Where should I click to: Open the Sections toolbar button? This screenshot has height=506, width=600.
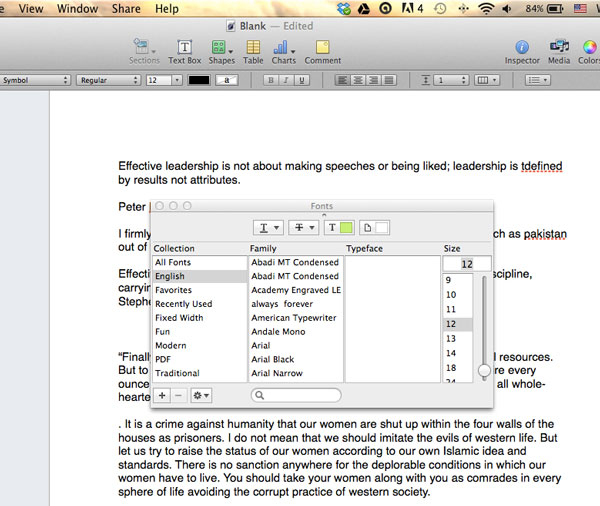click(144, 51)
